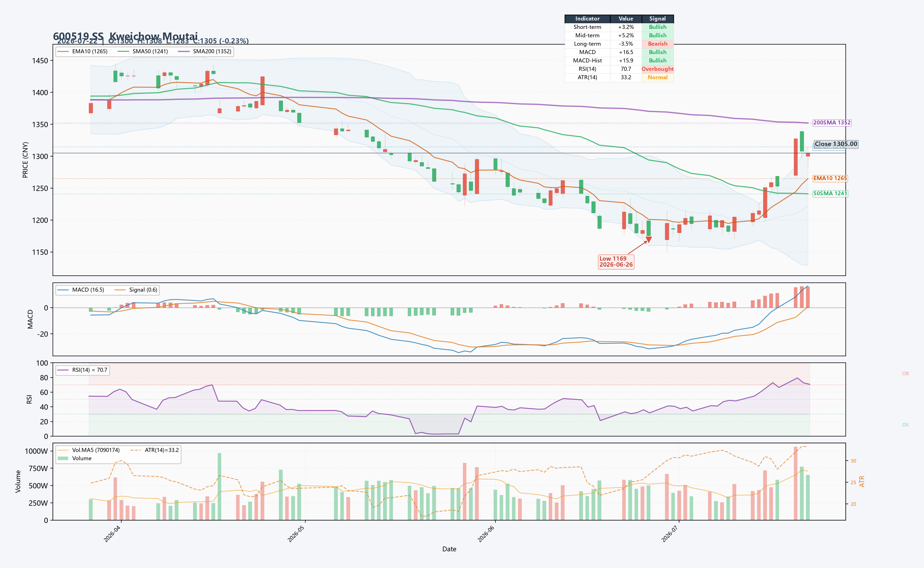Viewport: 924px width, 568px height.
Task: Select the RSI(14) = 70.7 legend entry
Action: coord(82,370)
